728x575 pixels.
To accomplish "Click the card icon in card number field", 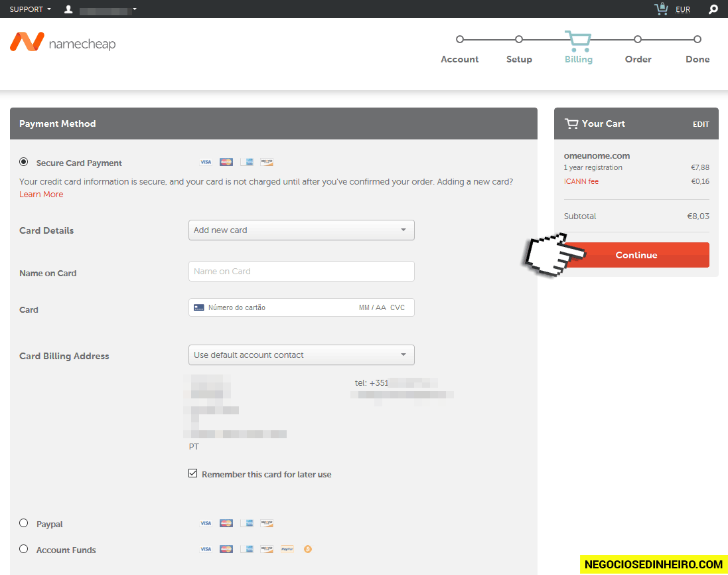I will pyautogui.click(x=198, y=307).
